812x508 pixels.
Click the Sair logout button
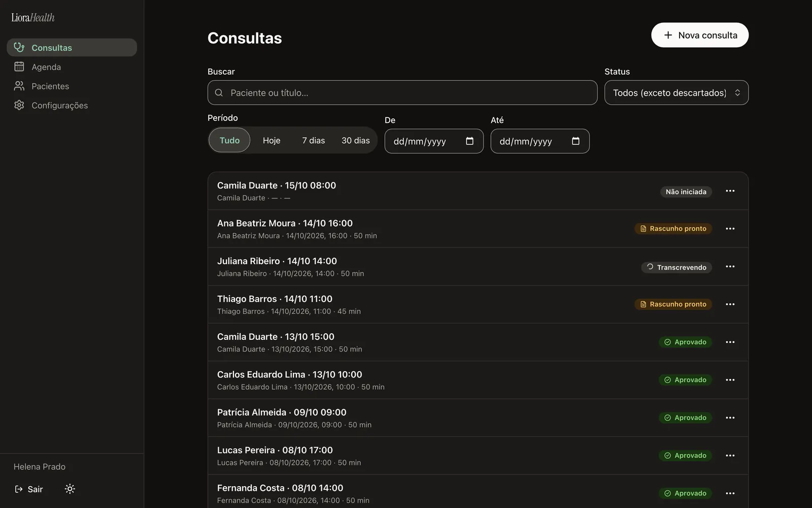point(29,489)
